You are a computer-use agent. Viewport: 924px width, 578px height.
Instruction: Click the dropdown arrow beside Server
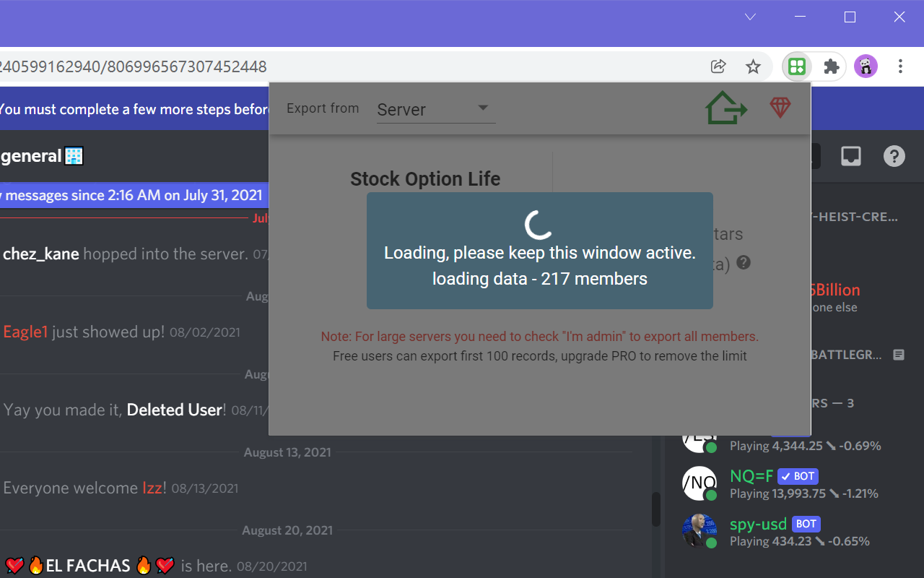482,107
